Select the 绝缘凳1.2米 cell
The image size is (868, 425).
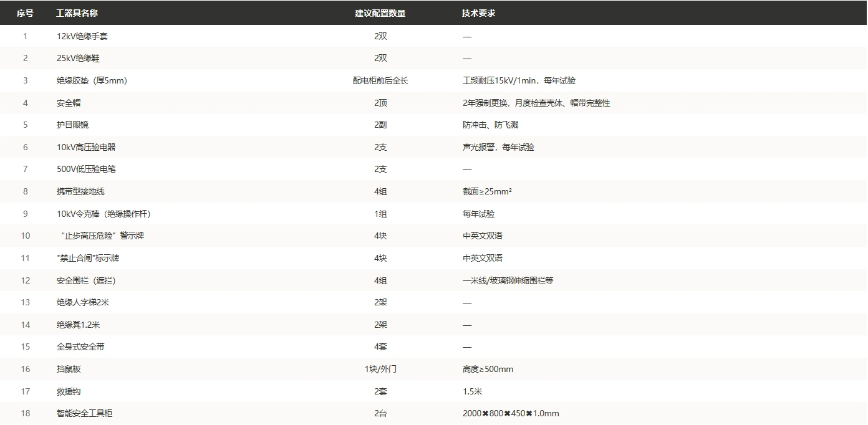tap(79, 325)
